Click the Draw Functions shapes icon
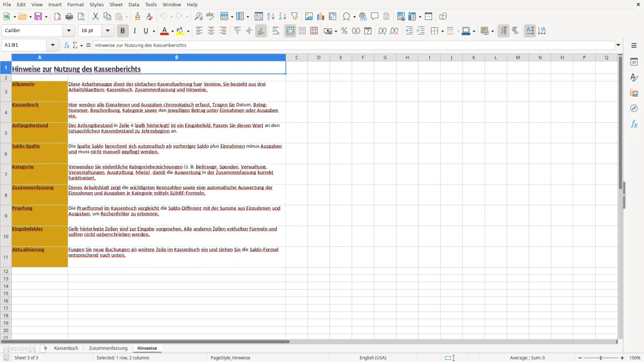 [443, 17]
